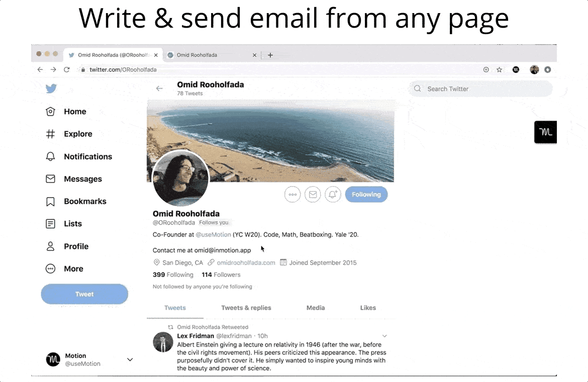
Task: Open the @useMotion mention link
Action: pos(214,235)
